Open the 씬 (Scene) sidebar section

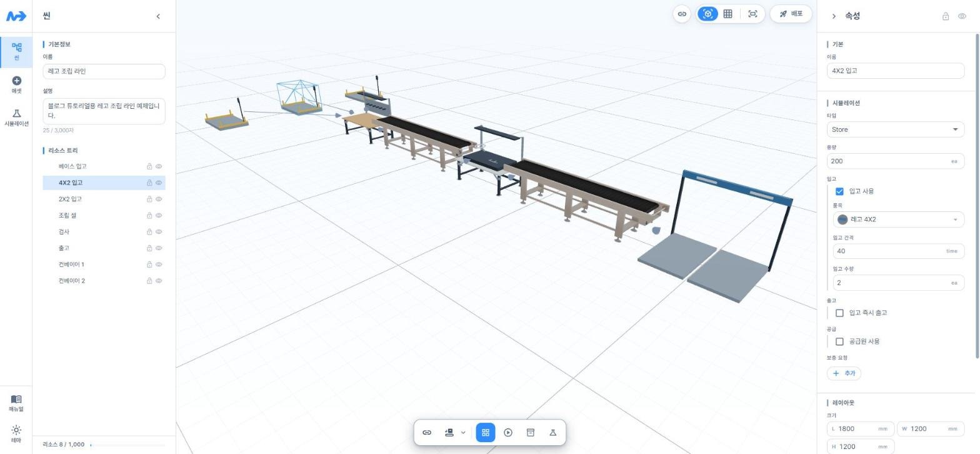[x=16, y=51]
